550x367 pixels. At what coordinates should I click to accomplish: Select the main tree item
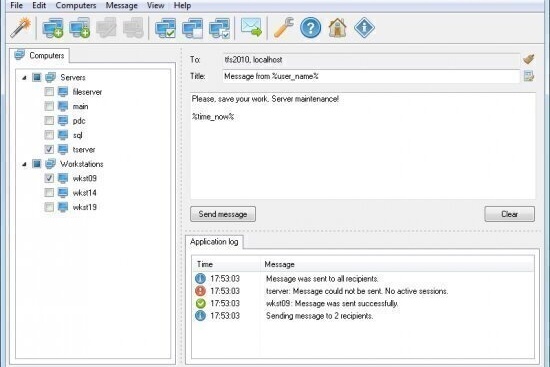(x=80, y=106)
